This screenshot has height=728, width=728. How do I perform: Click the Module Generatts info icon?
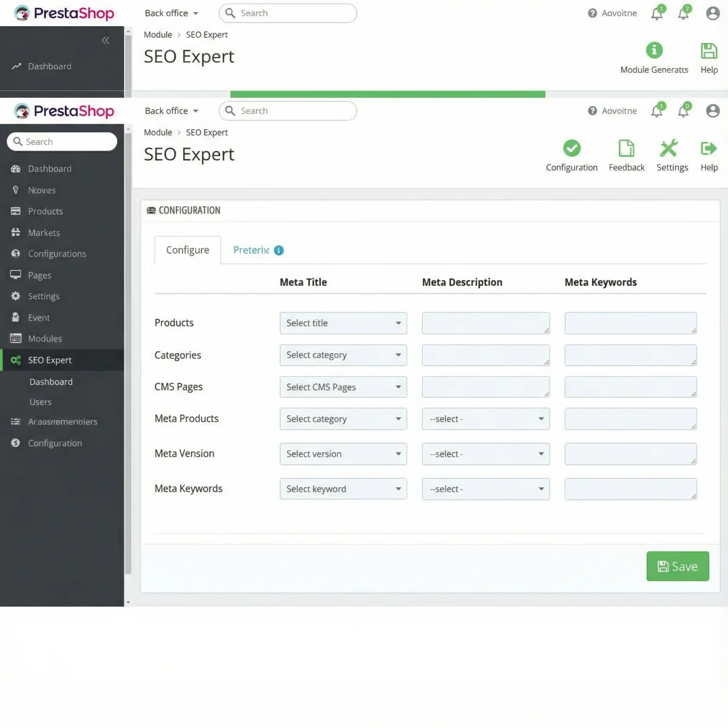[x=653, y=50]
